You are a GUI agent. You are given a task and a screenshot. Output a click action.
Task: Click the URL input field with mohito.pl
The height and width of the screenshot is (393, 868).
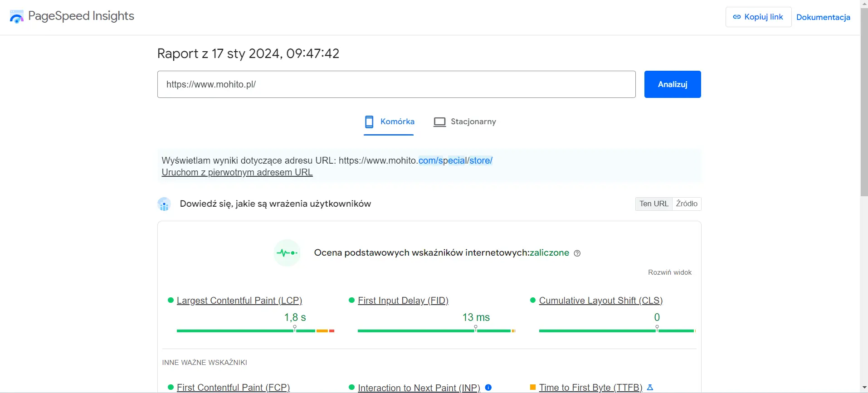pos(396,84)
